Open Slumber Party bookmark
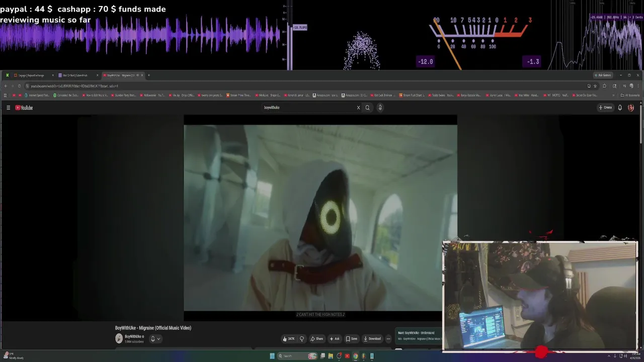The height and width of the screenshot is (362, 644). tap(123, 95)
